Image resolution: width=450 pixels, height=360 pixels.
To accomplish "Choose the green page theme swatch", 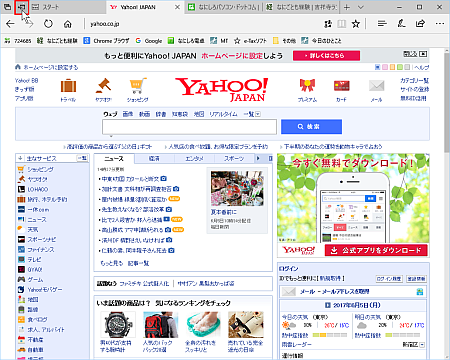I will [400, 67].
